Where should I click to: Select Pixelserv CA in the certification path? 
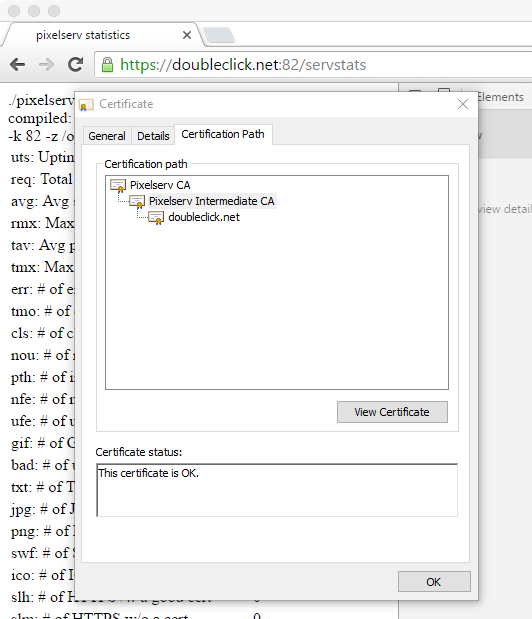(160, 185)
